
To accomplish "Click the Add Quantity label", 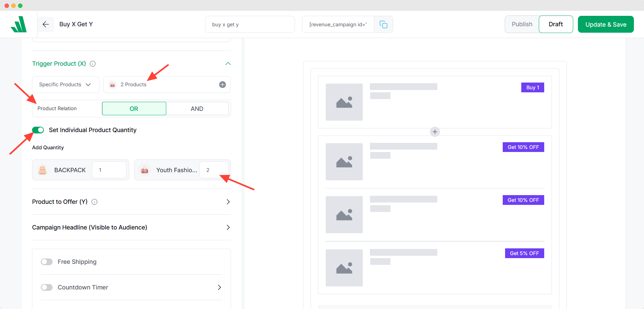I will (x=48, y=148).
